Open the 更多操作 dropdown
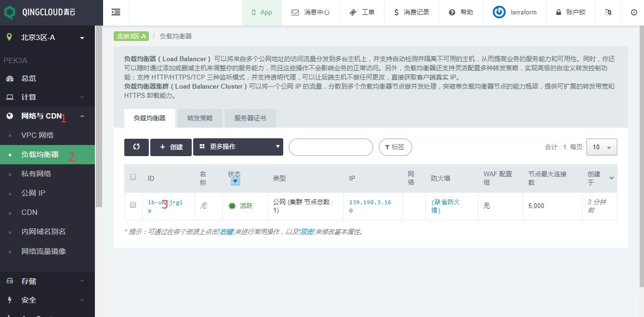Image resolution: width=644 pixels, height=317 pixels. 238,147
